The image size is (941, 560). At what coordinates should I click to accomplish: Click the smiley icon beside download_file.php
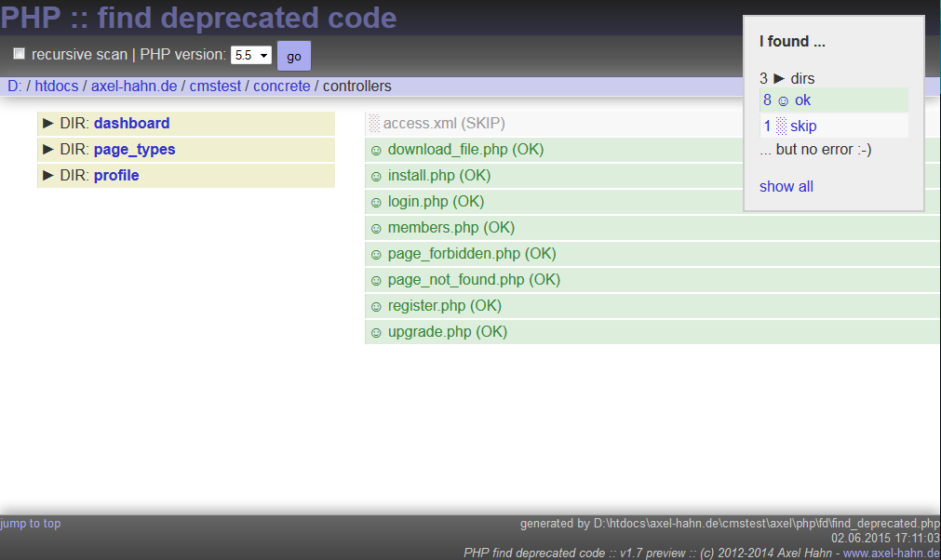376,151
